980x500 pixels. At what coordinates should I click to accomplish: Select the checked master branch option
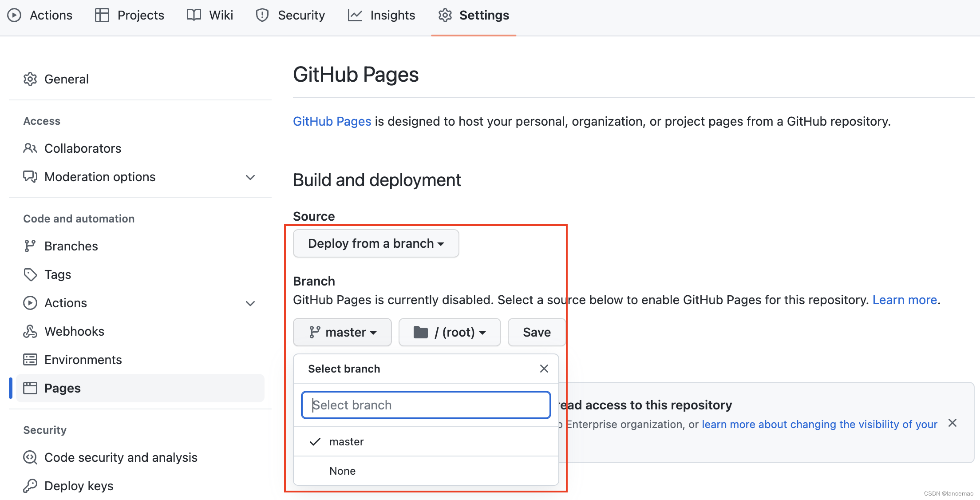[346, 442]
